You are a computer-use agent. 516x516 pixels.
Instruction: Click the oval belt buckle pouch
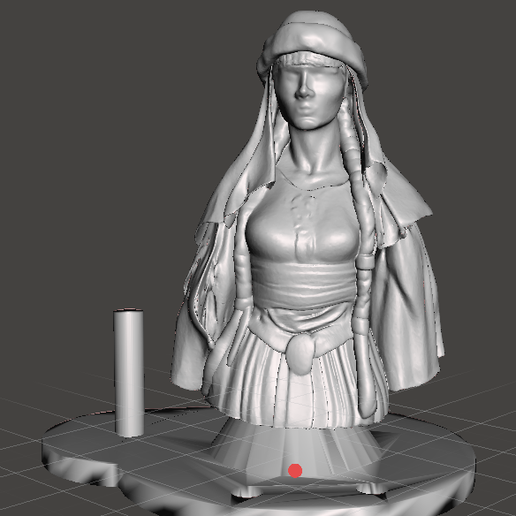[302, 354]
